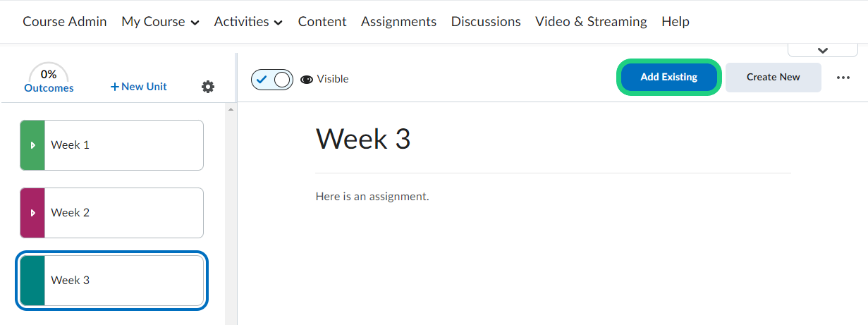Open the Content menu item
868x325 pixels.
tap(322, 22)
